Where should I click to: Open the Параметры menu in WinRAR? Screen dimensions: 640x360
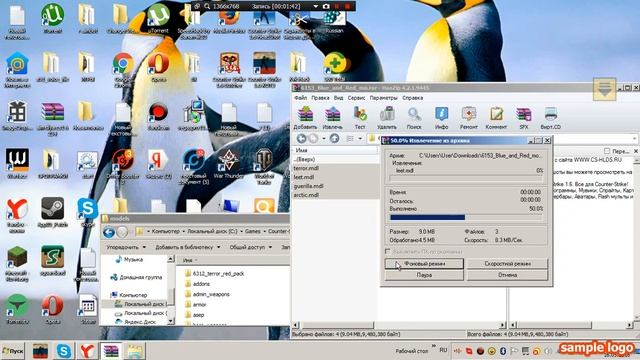pyautogui.click(x=383, y=98)
